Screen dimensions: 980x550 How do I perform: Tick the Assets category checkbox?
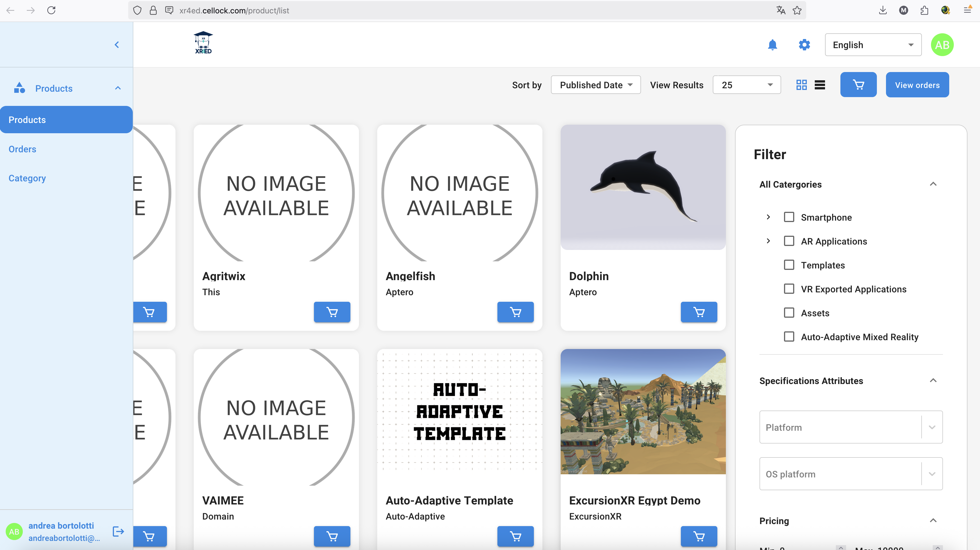click(789, 313)
